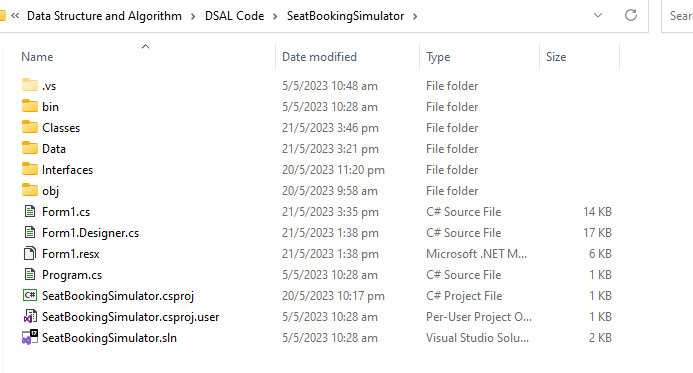Click in the Search box
Screen dimensions: 693x373
678,16
